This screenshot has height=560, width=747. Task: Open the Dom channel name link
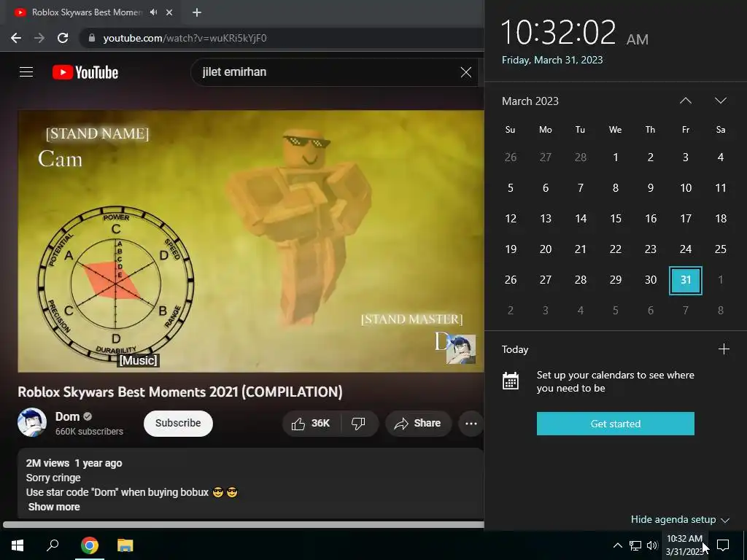point(67,416)
